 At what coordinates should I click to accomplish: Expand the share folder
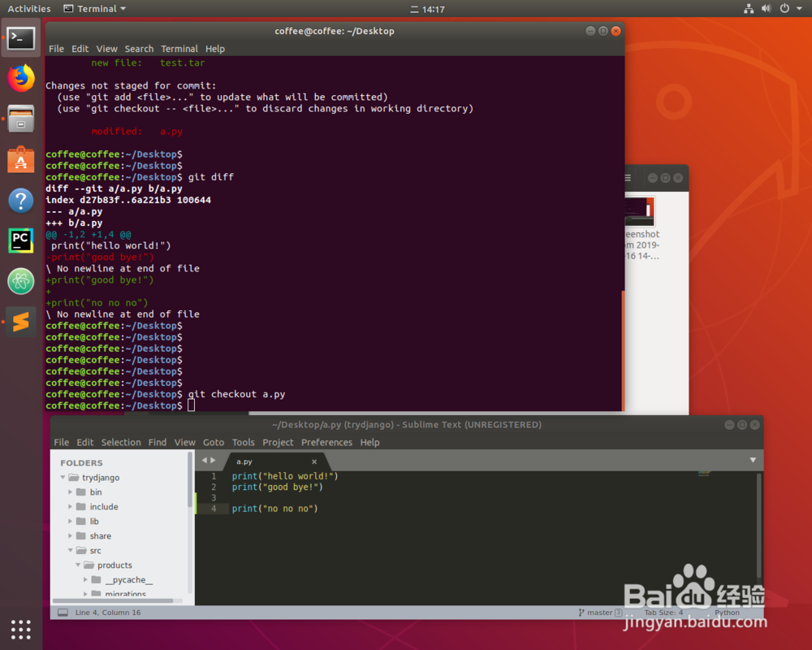click(x=71, y=535)
